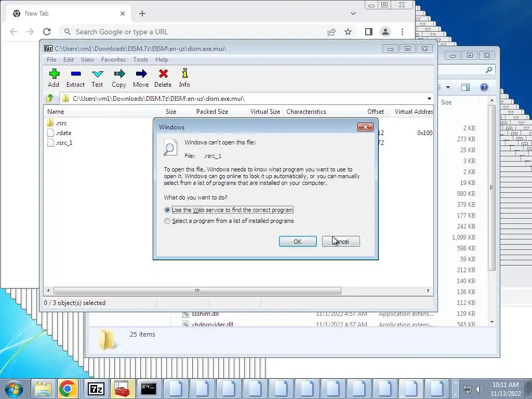This screenshot has height=399, width=532.
Task: Click the Explorer search magnifier icon
Action: pyautogui.click(x=489, y=70)
